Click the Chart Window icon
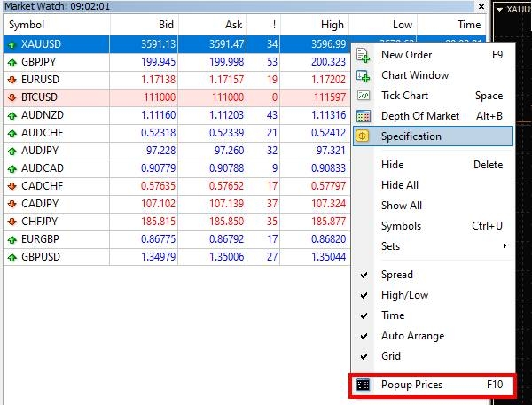Viewport: 532px width, 405px height. pyautogui.click(x=364, y=75)
